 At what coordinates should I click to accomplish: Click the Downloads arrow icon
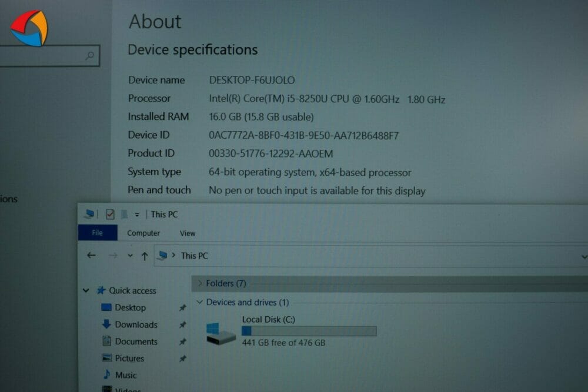[x=106, y=324]
